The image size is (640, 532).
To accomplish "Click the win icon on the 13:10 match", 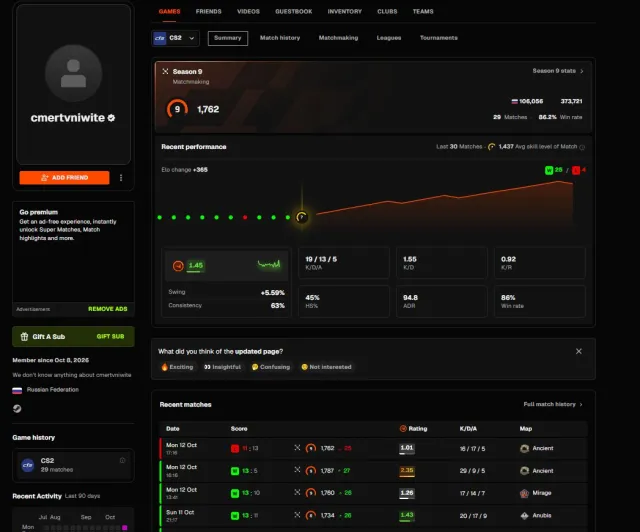I will point(235,493).
